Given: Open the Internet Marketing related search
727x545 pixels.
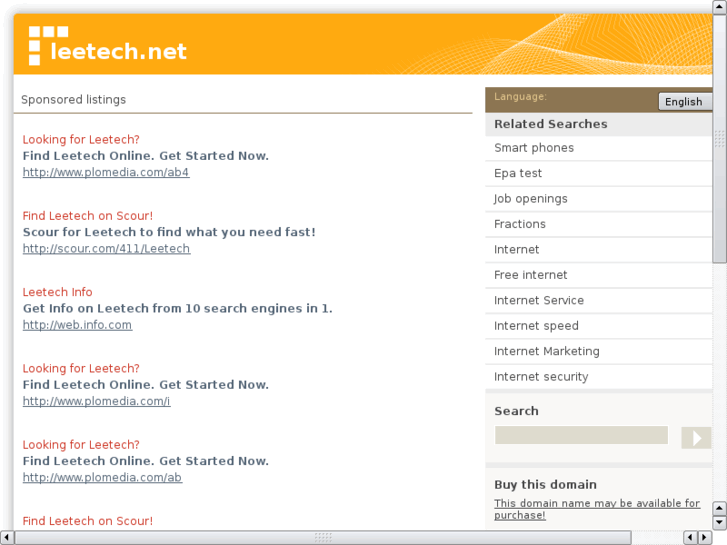Looking at the screenshot, I should (547, 351).
